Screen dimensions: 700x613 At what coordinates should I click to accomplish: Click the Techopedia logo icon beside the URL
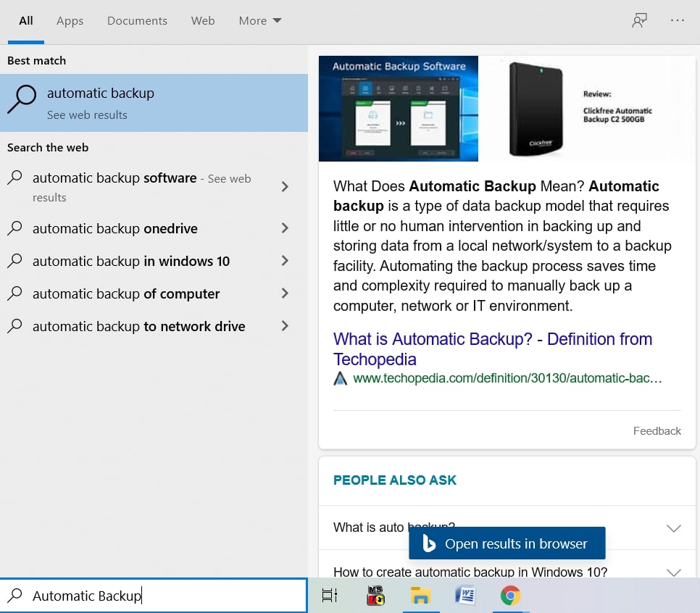340,378
